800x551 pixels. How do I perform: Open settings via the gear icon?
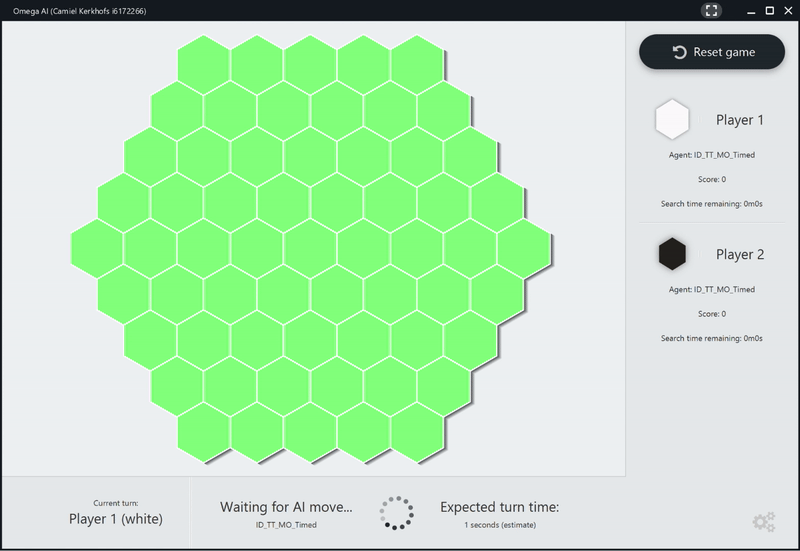763,521
